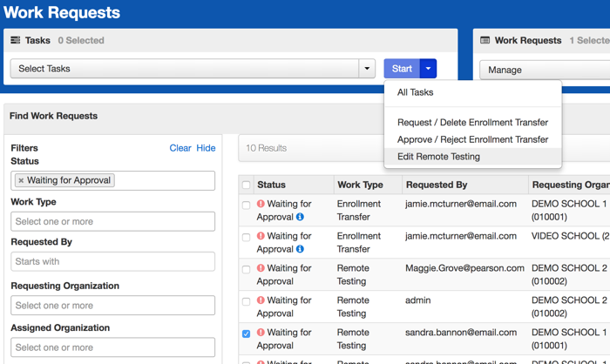This screenshot has width=610, height=364.
Task: Open the Select Tasks dropdown arrow
Action: tap(367, 69)
